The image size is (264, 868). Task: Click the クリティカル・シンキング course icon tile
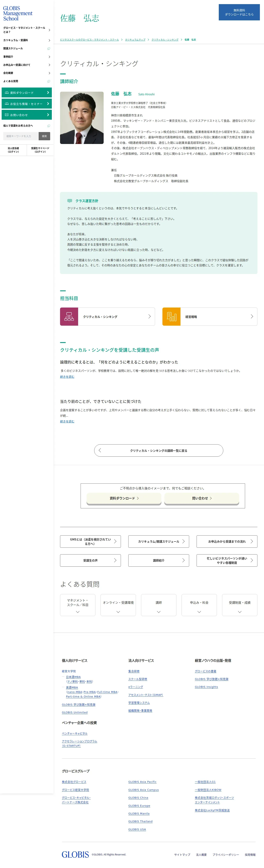[x=69, y=316]
